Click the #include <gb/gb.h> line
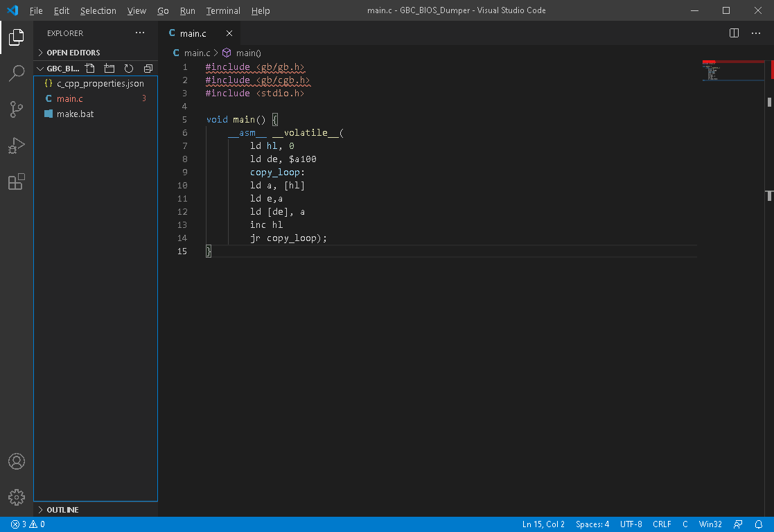The image size is (774, 532). coord(255,66)
